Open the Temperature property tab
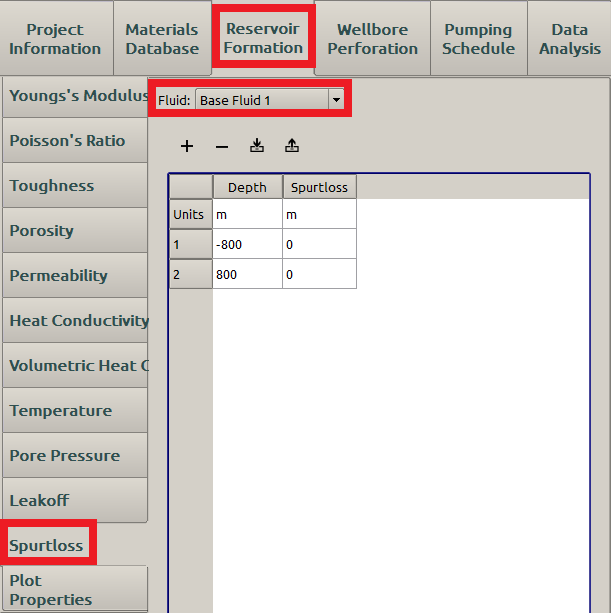 coord(75,410)
